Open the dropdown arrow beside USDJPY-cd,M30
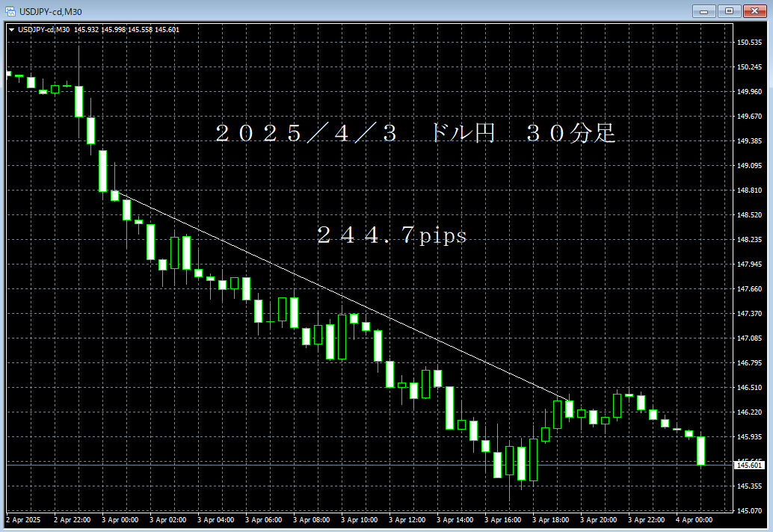Screen dimensions: 773x532 (x=13, y=28)
